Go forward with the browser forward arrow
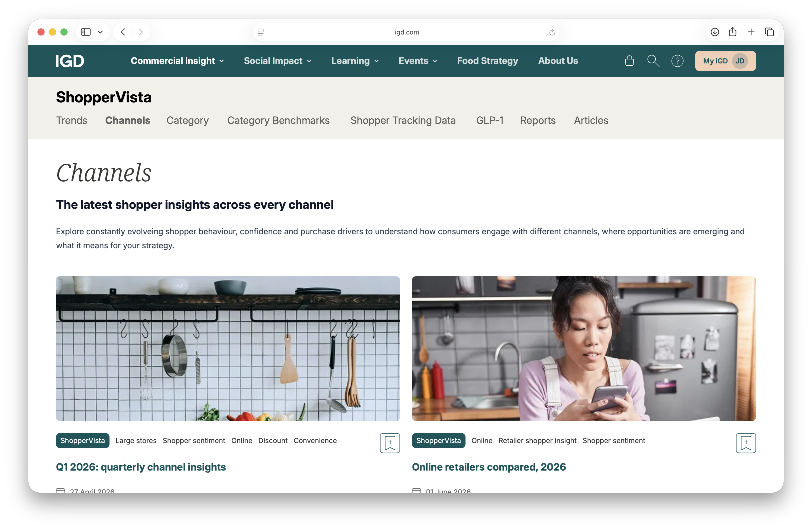 (x=140, y=32)
